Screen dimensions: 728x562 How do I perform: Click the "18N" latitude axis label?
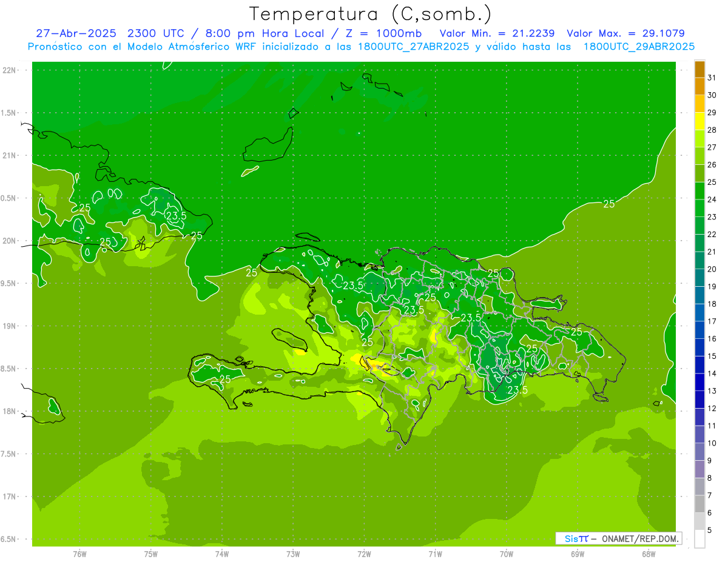(x=8, y=412)
